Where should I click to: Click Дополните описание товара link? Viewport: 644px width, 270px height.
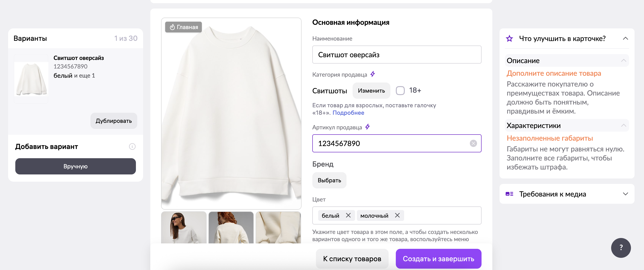point(554,73)
